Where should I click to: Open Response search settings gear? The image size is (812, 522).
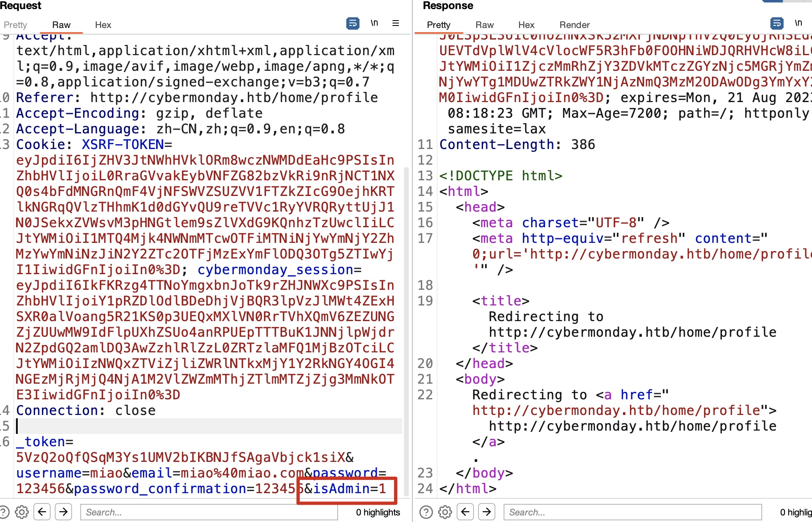pos(445,512)
